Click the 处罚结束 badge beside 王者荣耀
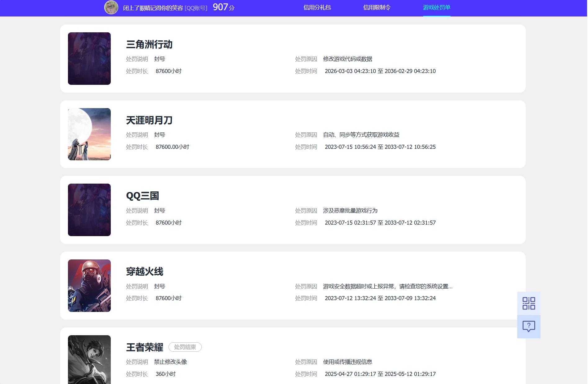The width and height of the screenshot is (588, 384). [x=185, y=347]
